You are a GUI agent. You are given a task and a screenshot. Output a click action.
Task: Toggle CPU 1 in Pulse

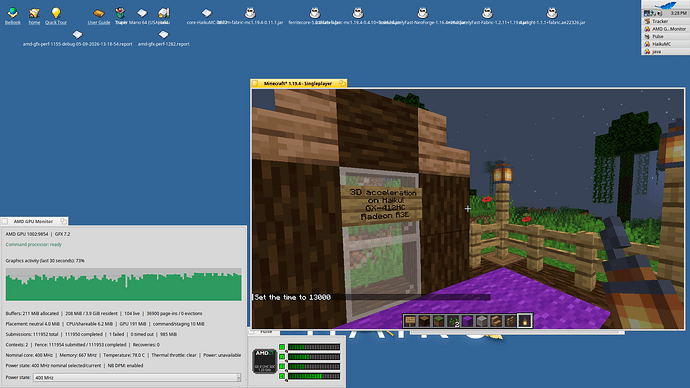pos(282,347)
